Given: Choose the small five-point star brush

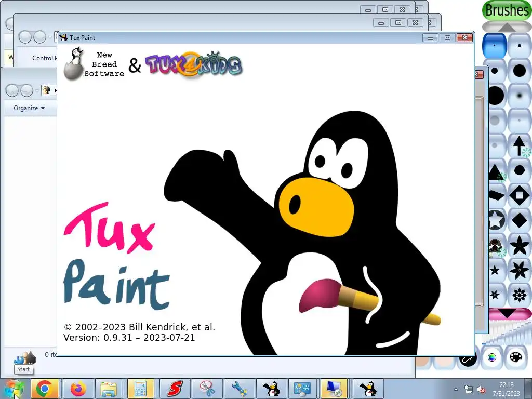Looking at the screenshot, I should 496,270.
